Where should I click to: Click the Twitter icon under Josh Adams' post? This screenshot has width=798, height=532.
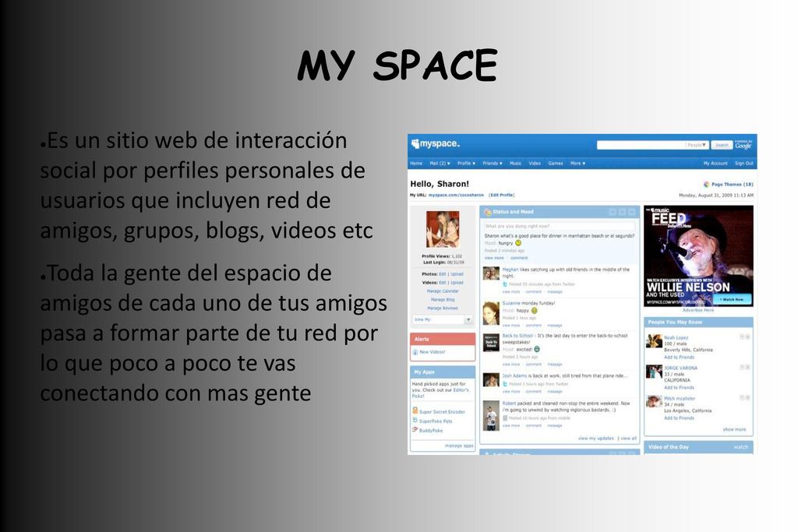coord(505,384)
